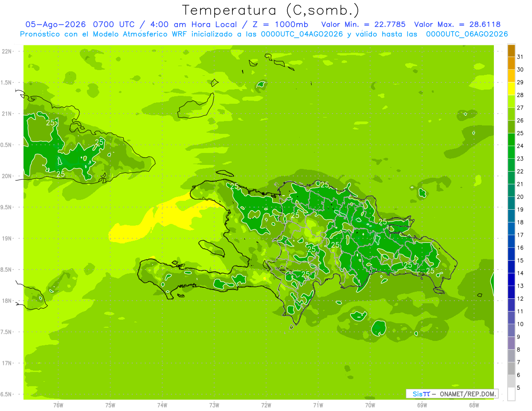532x411 pixels.
Task: Select the "Z = 1000mb" level text
Action: [279, 24]
